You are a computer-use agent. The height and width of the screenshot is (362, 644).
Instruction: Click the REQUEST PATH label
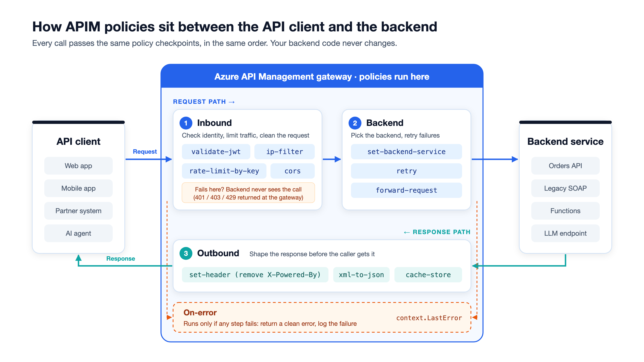[204, 102]
